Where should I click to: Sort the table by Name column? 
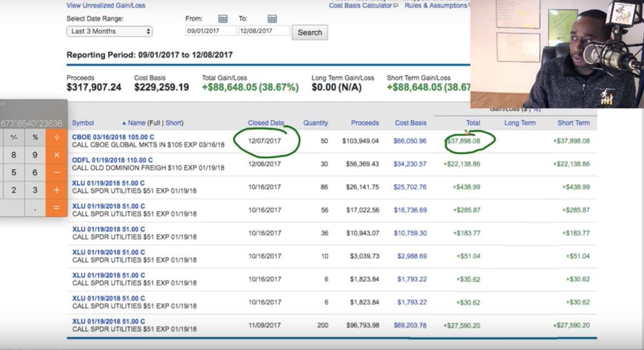click(136, 123)
